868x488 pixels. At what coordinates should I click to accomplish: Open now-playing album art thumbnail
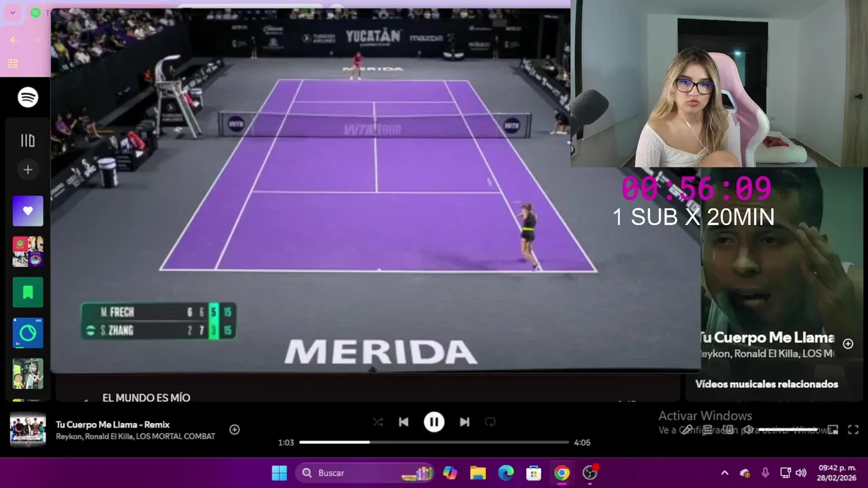coord(28,430)
